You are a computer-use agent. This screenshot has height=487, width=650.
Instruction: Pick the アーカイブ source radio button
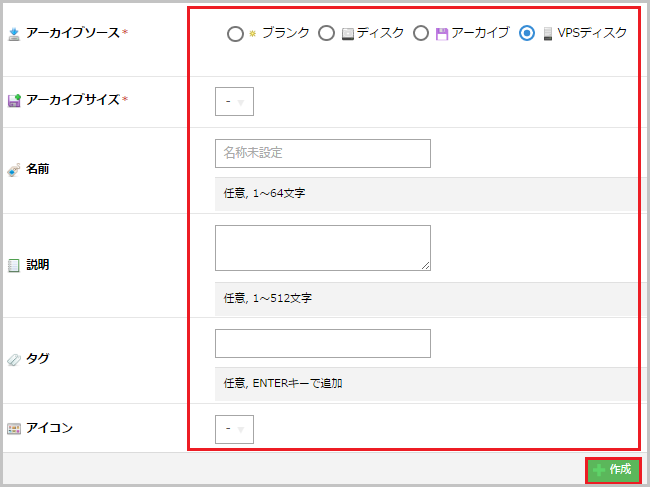420,34
